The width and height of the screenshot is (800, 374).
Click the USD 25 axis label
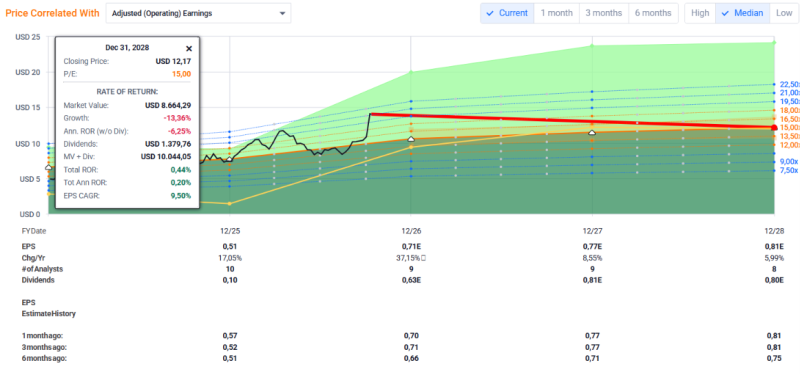(x=27, y=37)
